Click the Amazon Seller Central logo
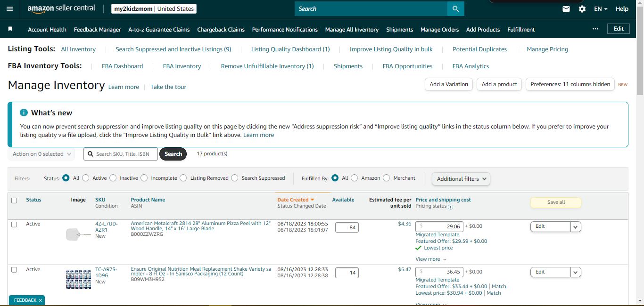Viewport: 644px width, 306px height. pyautogui.click(x=61, y=8)
